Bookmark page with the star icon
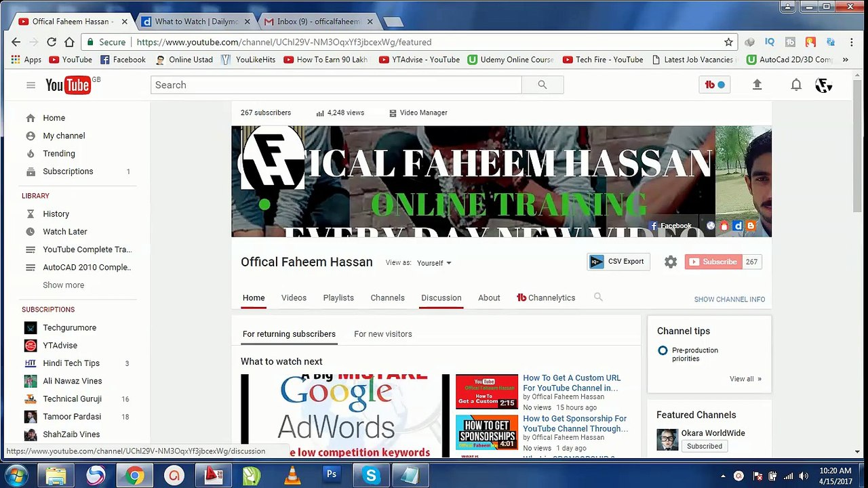868x488 pixels. [728, 42]
